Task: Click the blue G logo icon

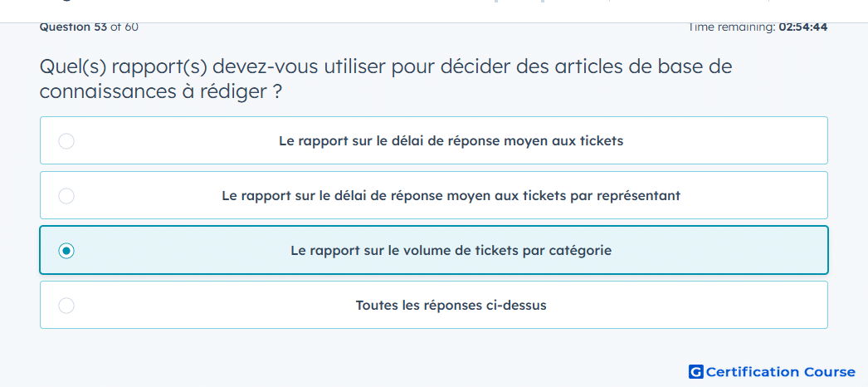Action: pyautogui.click(x=696, y=372)
